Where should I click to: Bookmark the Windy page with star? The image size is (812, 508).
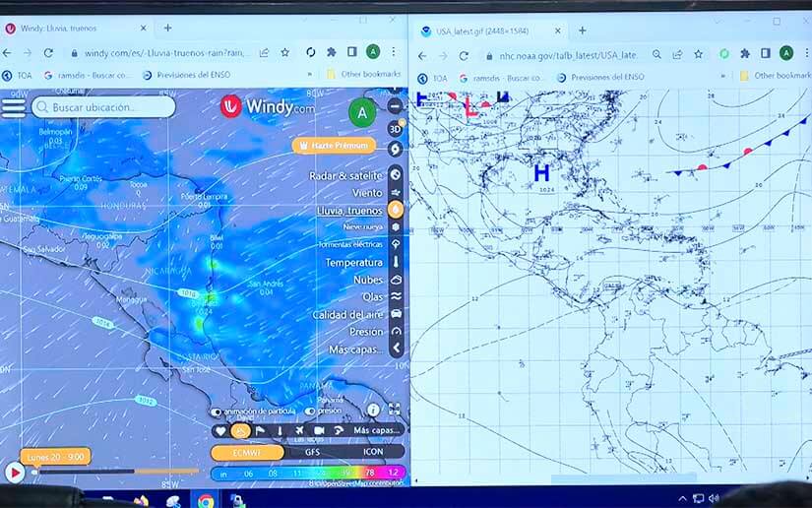pos(284,52)
